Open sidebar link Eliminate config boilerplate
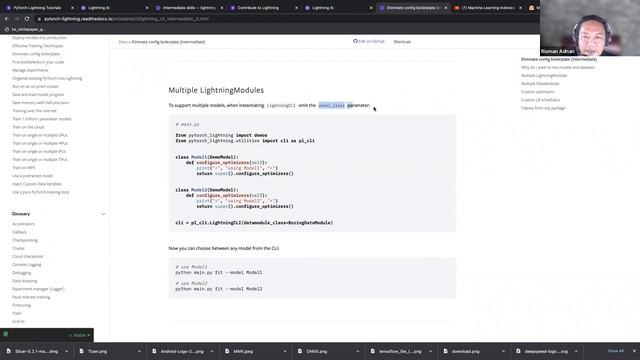The height and width of the screenshot is (360, 640). coord(36,54)
